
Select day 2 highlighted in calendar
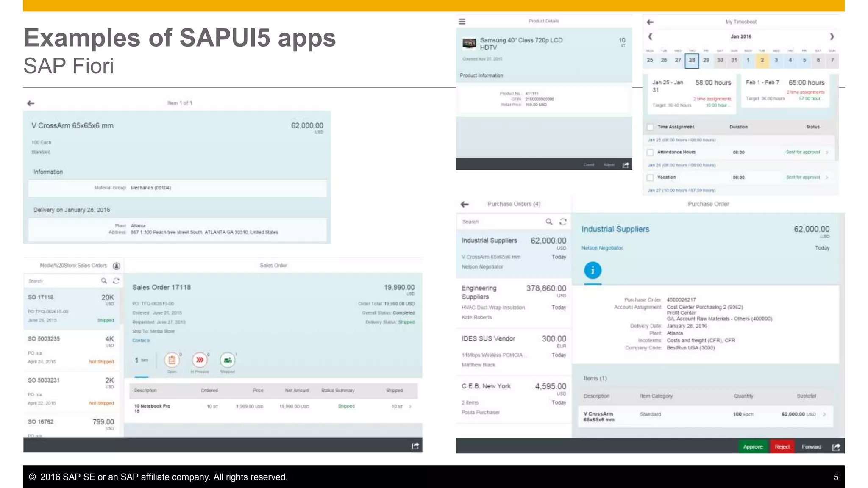[762, 60]
